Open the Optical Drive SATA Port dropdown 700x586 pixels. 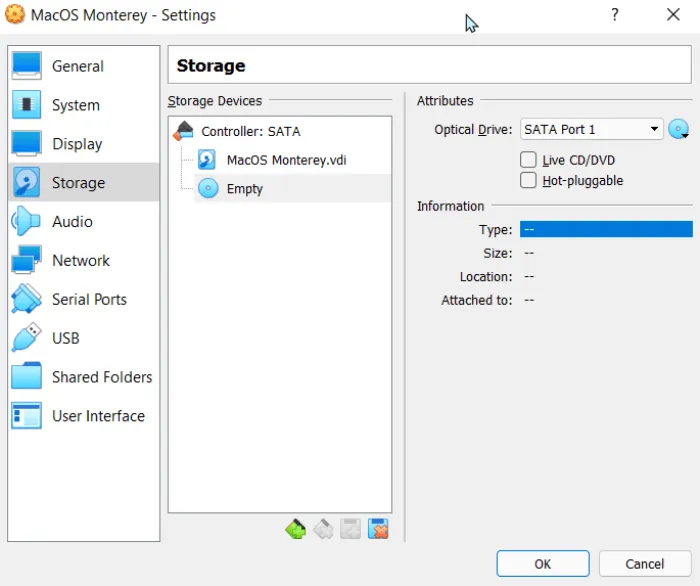point(591,130)
